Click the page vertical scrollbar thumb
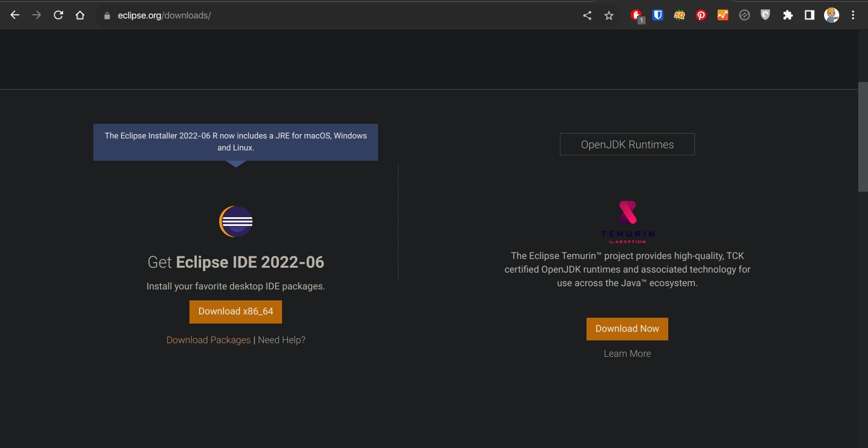Viewport: 868px width, 448px height. point(863,137)
